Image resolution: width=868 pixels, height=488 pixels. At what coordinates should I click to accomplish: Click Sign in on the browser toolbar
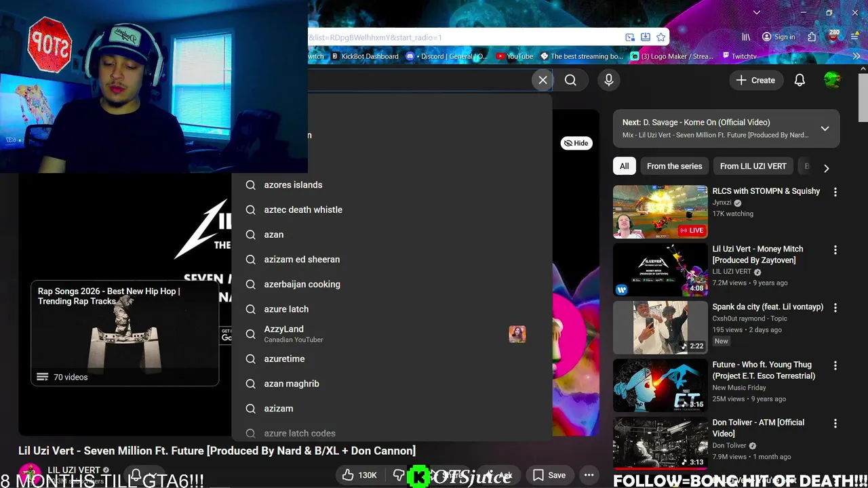coord(778,37)
